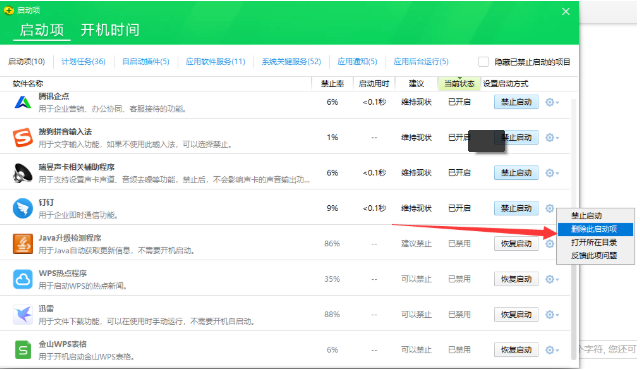This screenshot has height=370, width=640.
Task: Click the vertical scrollbar of the list
Action: click(574, 228)
